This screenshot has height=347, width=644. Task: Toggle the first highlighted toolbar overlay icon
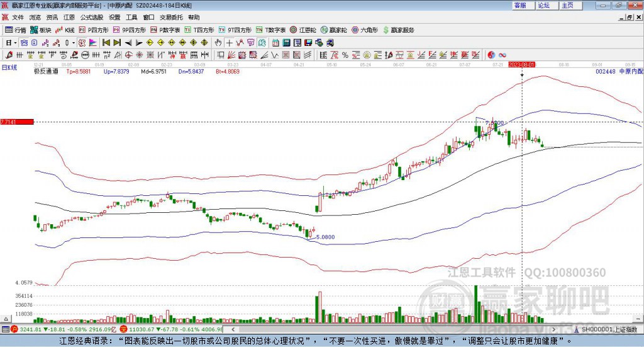[x=24, y=43]
